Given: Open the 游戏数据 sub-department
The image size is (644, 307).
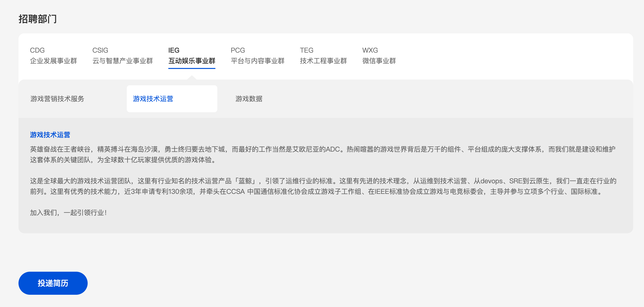Looking at the screenshot, I should pos(249,99).
